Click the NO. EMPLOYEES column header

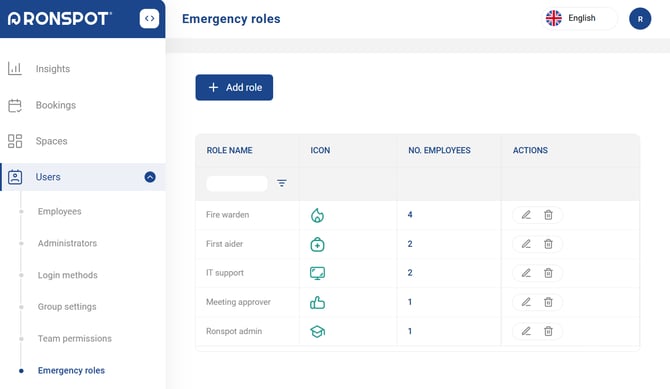pos(439,150)
